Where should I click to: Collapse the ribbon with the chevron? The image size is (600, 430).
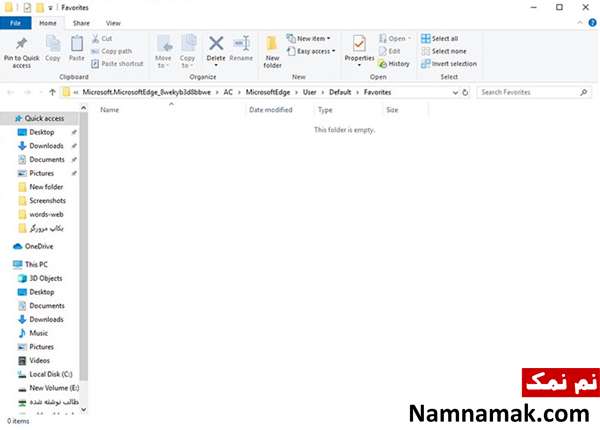click(x=580, y=23)
